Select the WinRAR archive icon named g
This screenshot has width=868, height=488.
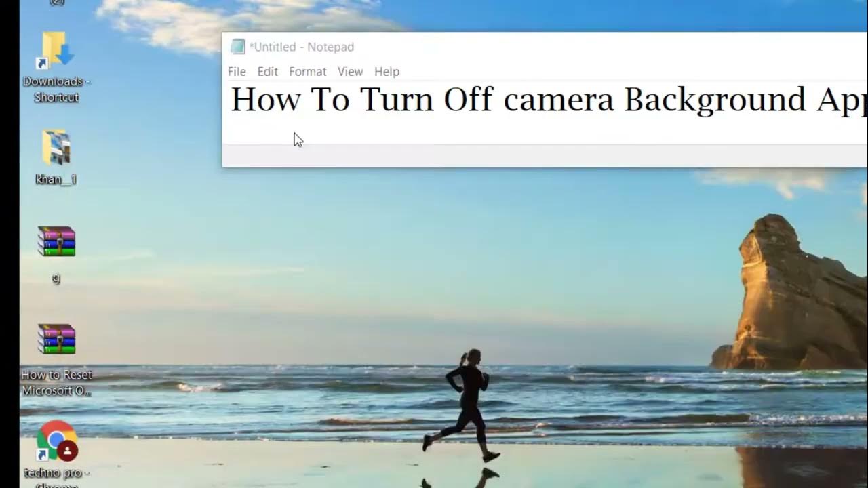(x=56, y=242)
